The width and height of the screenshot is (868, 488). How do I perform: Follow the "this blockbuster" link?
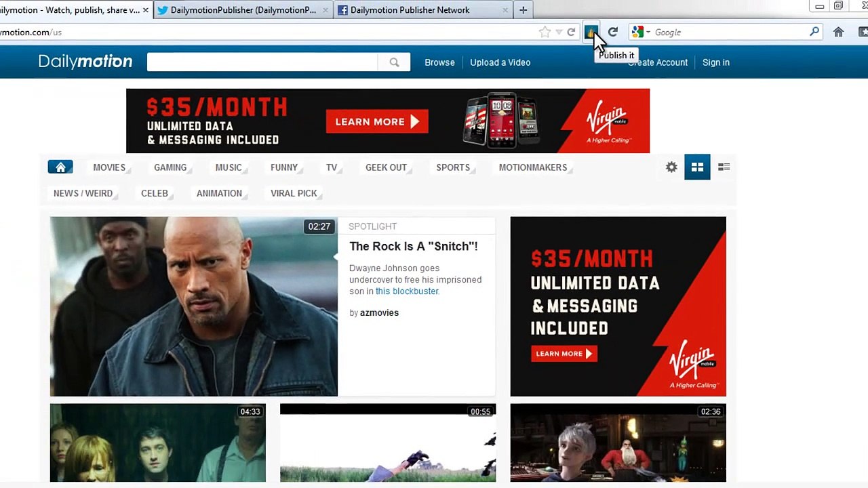[407, 291]
